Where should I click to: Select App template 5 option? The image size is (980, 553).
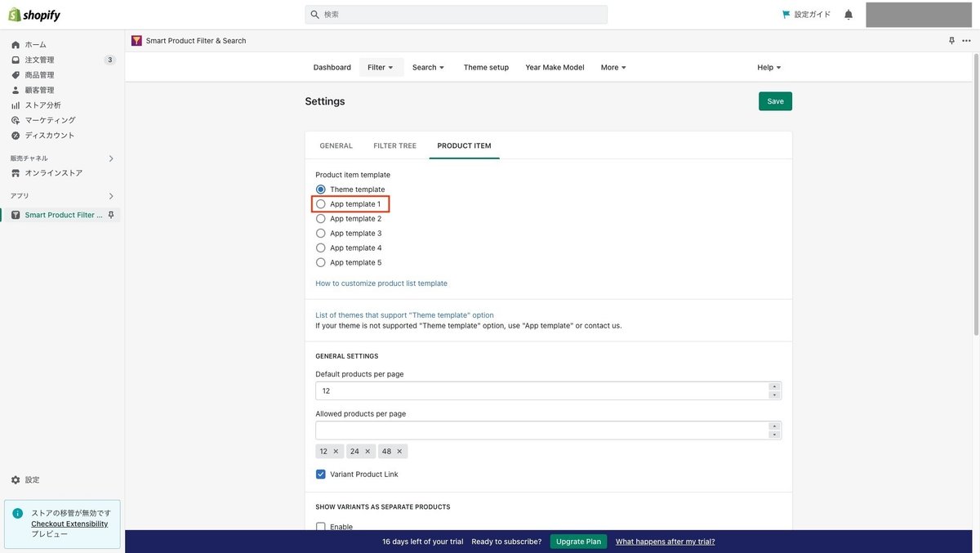321,263
